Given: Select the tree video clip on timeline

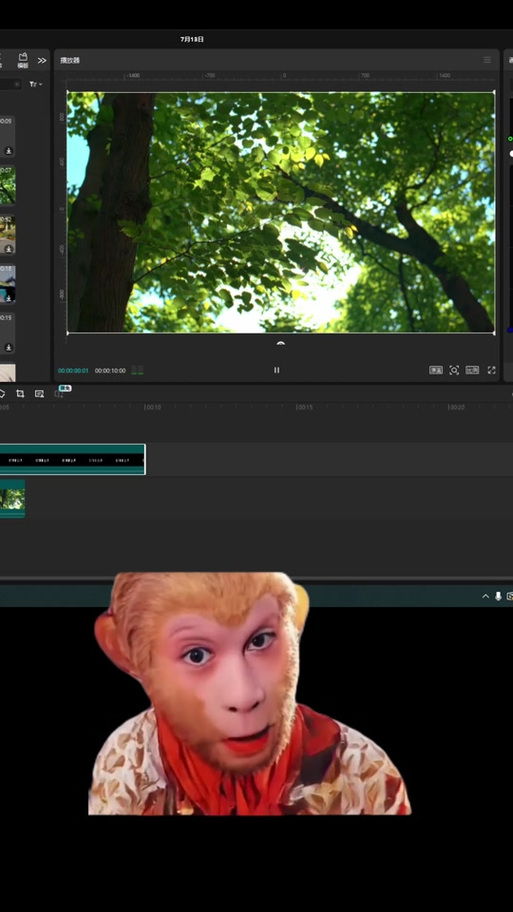Looking at the screenshot, I should (x=12, y=499).
